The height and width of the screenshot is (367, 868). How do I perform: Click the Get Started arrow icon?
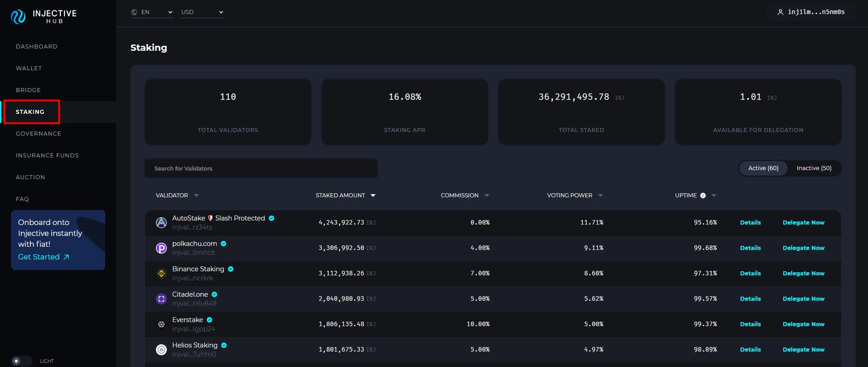[66, 257]
